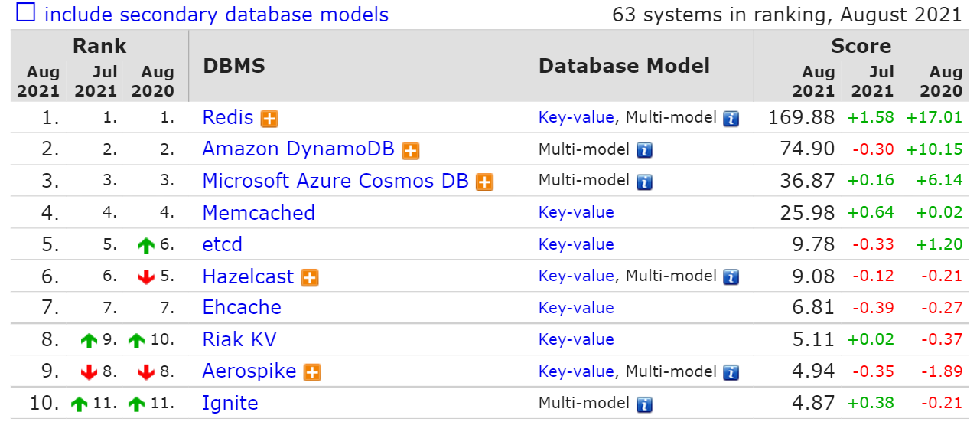Click the plus icon next to Amazon DynamoDB
Image resolution: width=980 pixels, height=422 pixels.
click(411, 150)
